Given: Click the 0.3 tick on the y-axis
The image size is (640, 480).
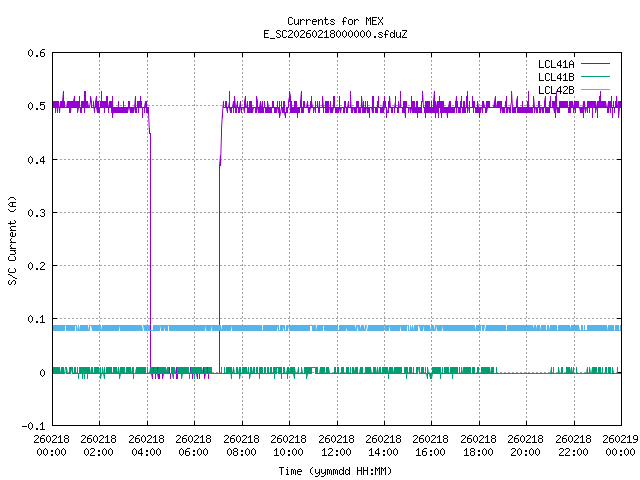Looking at the screenshot, I should point(34,213).
